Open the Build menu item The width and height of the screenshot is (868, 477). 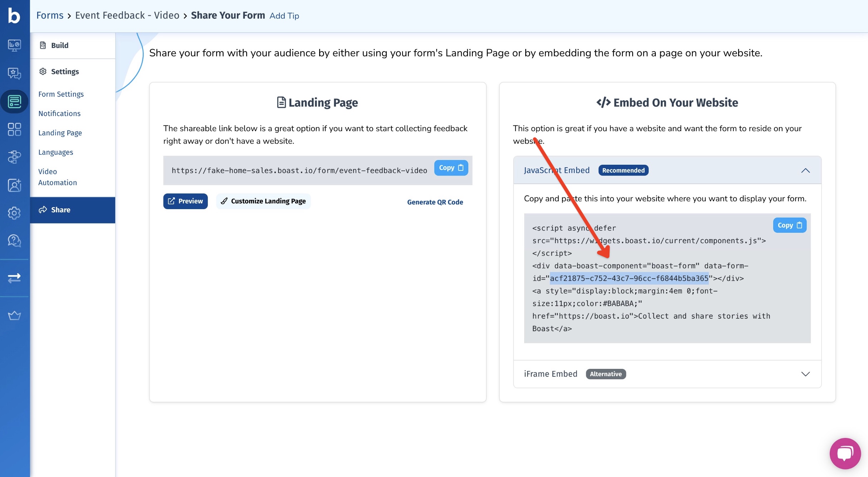click(x=59, y=45)
